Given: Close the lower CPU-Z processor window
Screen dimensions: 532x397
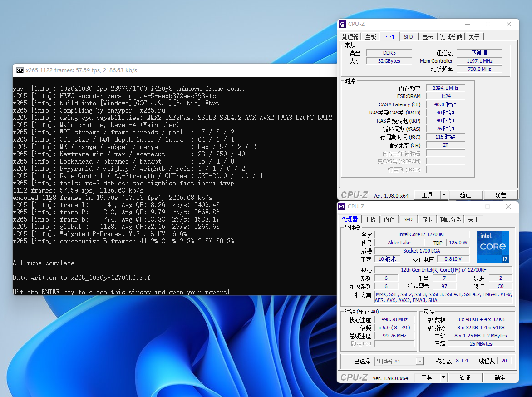Looking at the screenshot, I should coord(509,207).
